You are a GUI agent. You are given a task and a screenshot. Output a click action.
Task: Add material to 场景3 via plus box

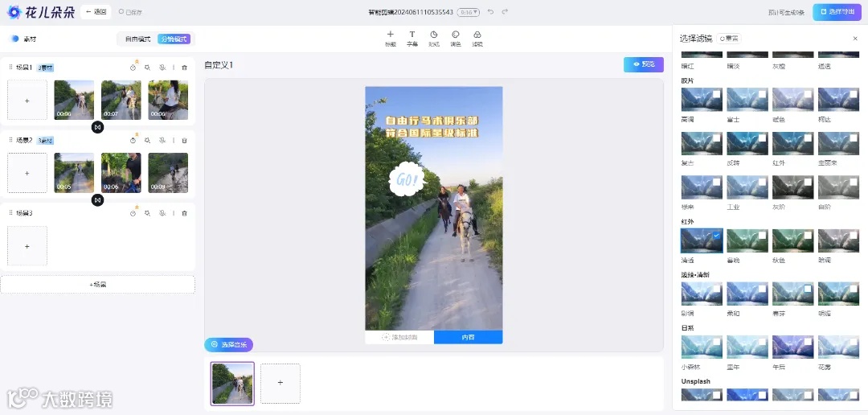point(27,246)
